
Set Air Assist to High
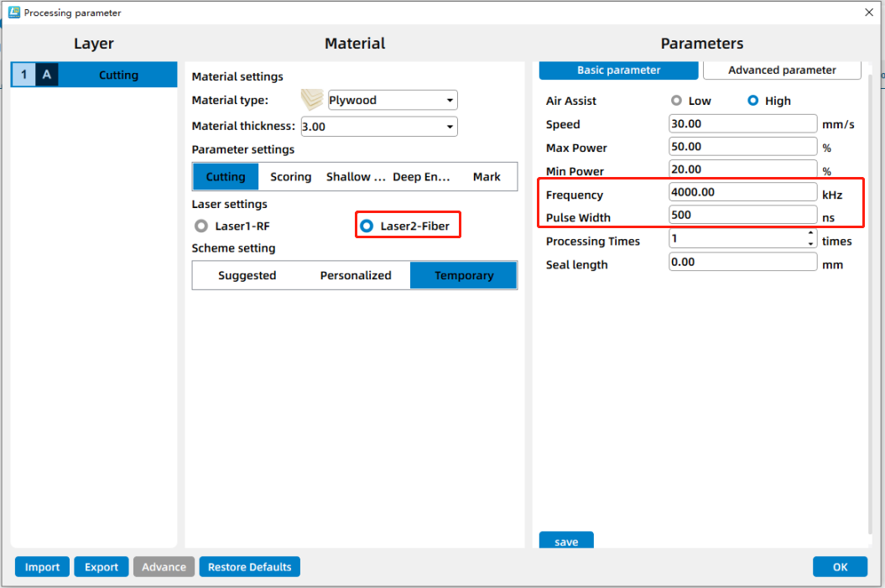click(753, 101)
